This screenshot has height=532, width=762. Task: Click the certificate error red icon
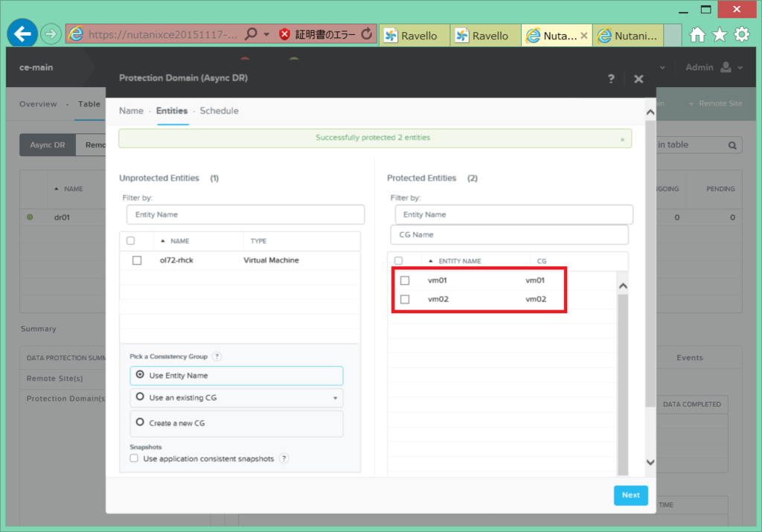point(285,34)
